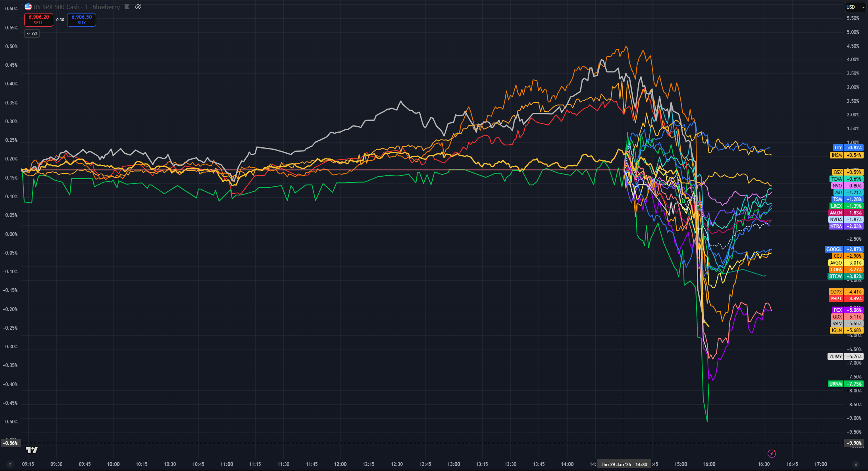Toggle the A auto-scale button
Image resolution: width=868 pixels, height=471 pixels.
tap(856, 464)
